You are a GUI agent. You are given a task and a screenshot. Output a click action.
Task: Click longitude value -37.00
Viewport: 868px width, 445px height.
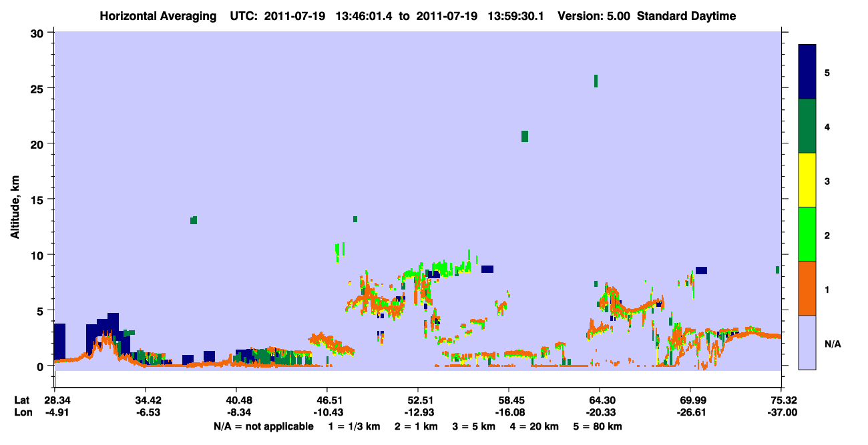point(781,412)
